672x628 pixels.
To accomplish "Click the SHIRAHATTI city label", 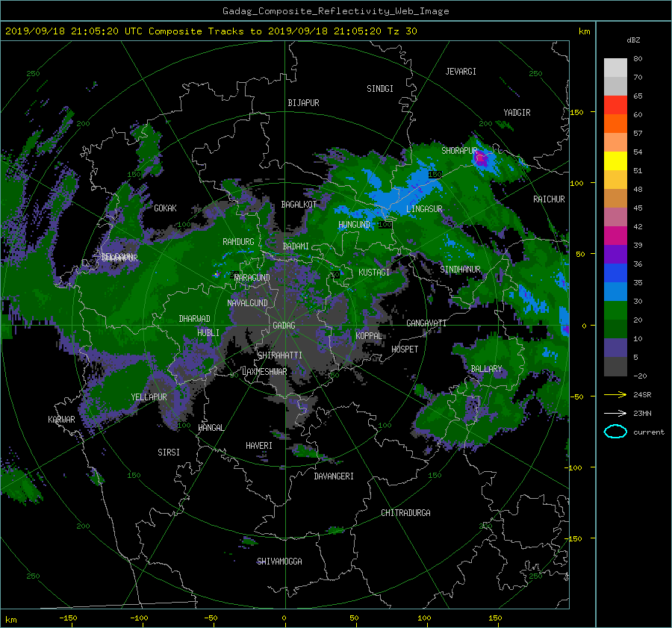I will coord(280,355).
